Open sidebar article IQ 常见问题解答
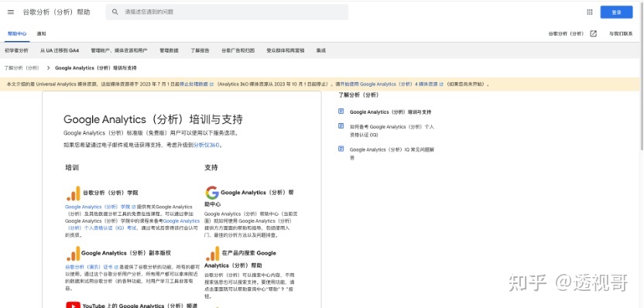Screen dimensions: 644x308 392,153
